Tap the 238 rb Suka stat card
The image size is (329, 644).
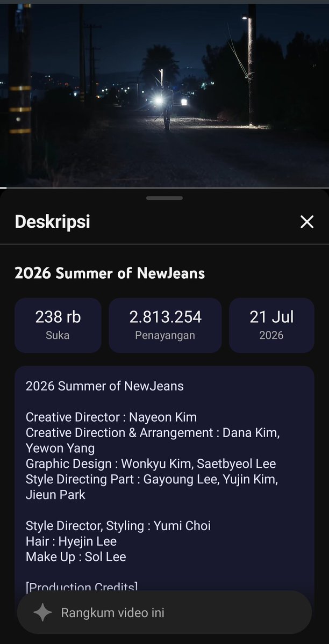point(58,325)
